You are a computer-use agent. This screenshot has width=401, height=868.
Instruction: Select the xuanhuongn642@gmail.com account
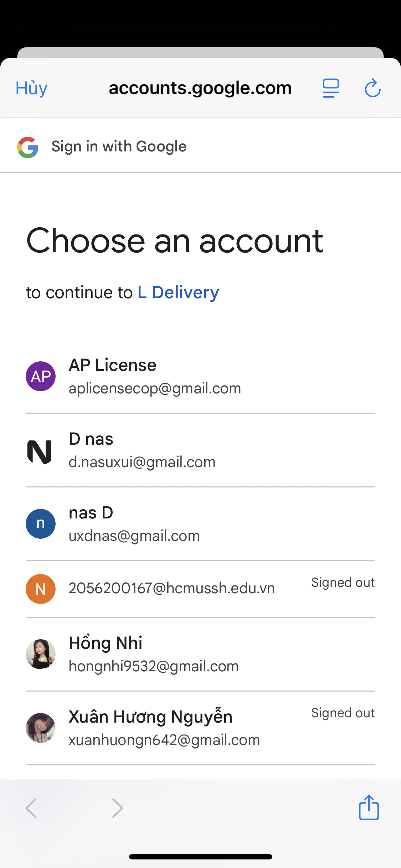(164, 740)
